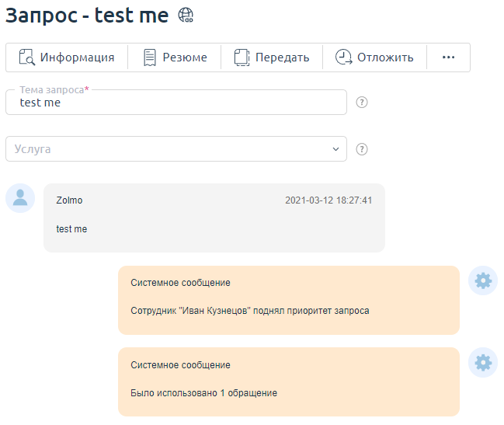This screenshot has height=425, width=504.
Task: Click the help icon next to Тема запроса
Action: pyautogui.click(x=361, y=103)
